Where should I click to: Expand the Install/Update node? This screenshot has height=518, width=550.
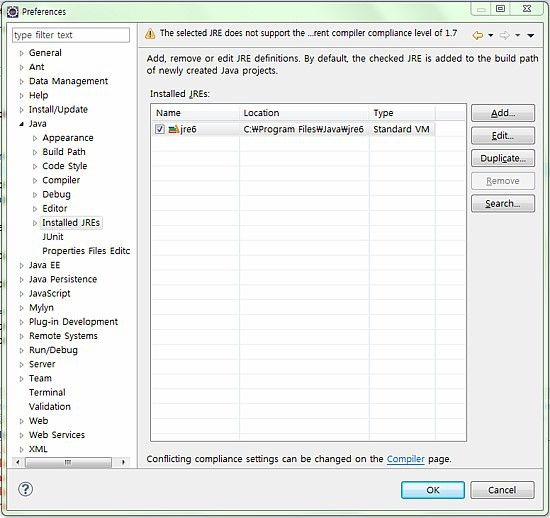point(22,109)
